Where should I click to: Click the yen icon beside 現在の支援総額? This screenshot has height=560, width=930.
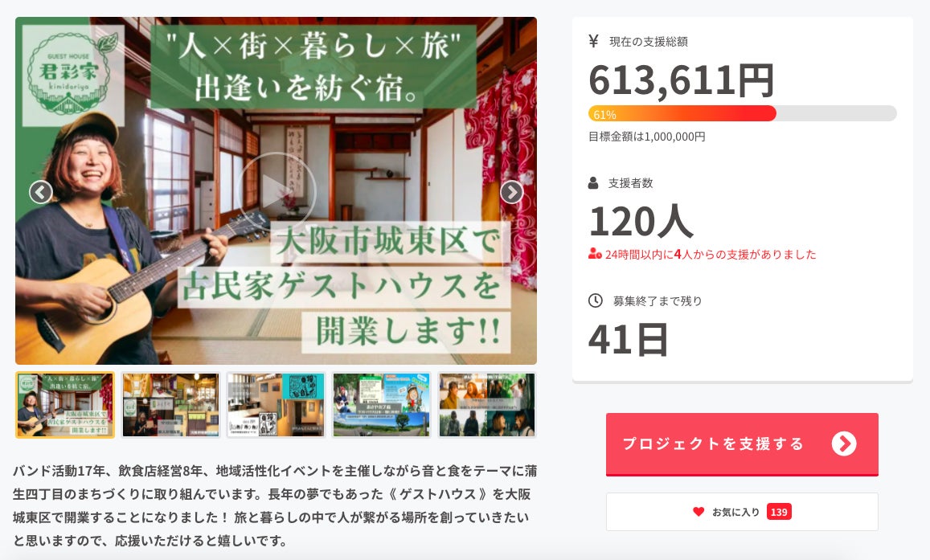594,41
